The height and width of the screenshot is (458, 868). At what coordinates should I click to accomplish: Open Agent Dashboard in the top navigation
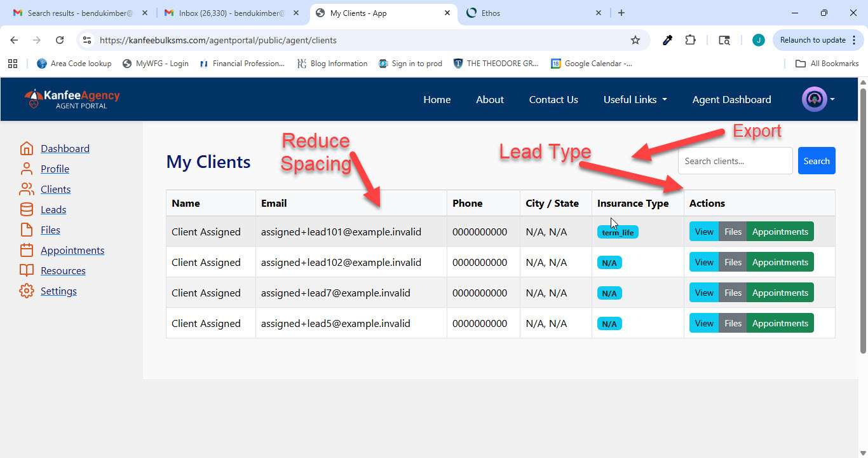[731, 99]
